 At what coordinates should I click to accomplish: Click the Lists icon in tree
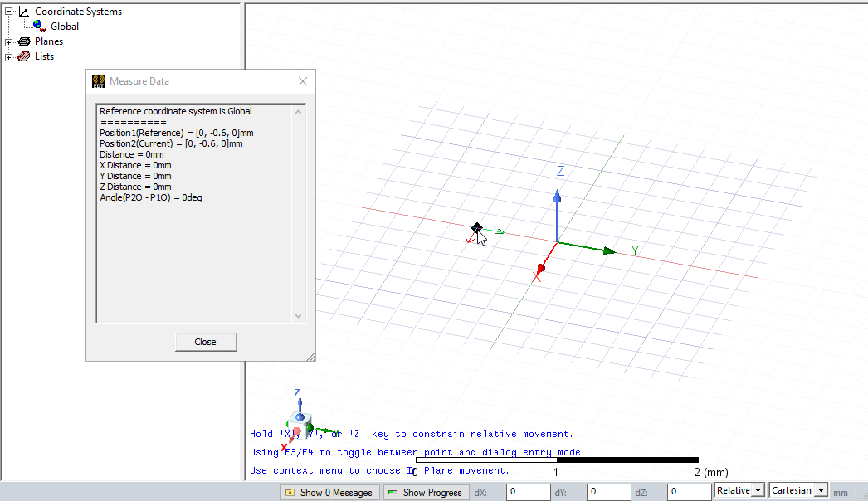tap(24, 56)
